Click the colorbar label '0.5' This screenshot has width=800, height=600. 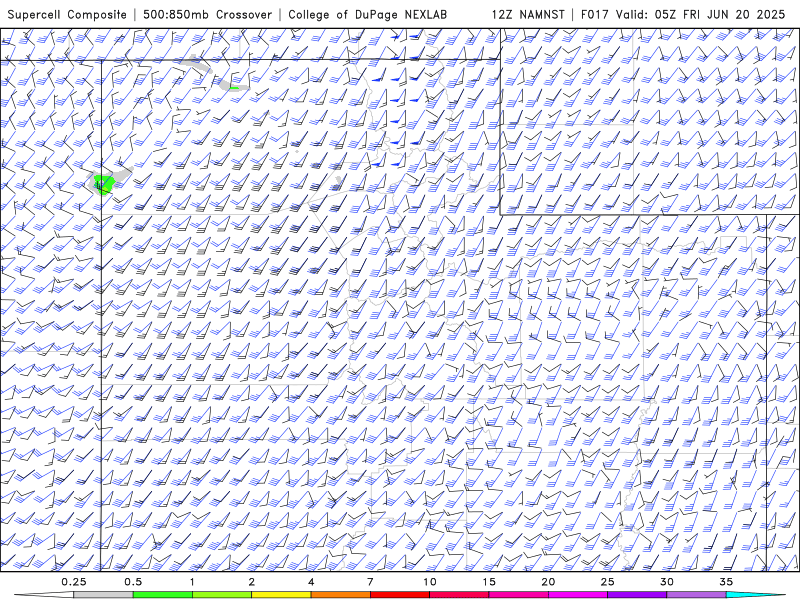[x=133, y=582]
